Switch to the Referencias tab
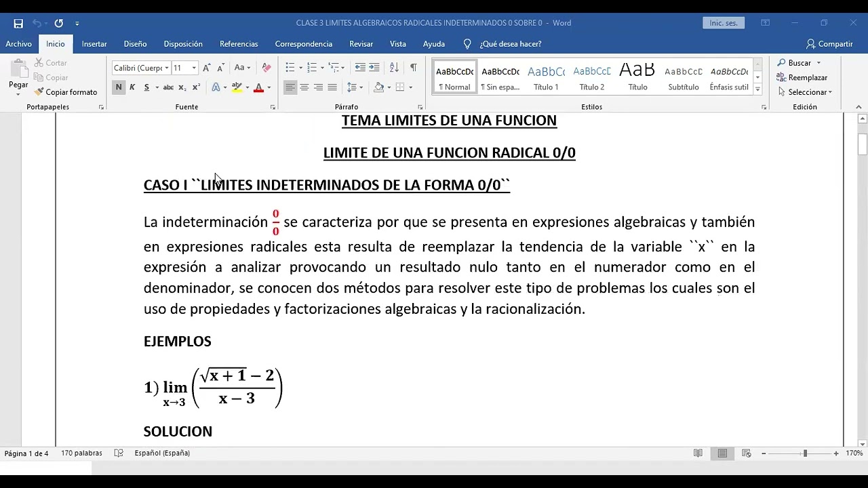Image resolution: width=868 pixels, height=488 pixels. pyautogui.click(x=239, y=44)
